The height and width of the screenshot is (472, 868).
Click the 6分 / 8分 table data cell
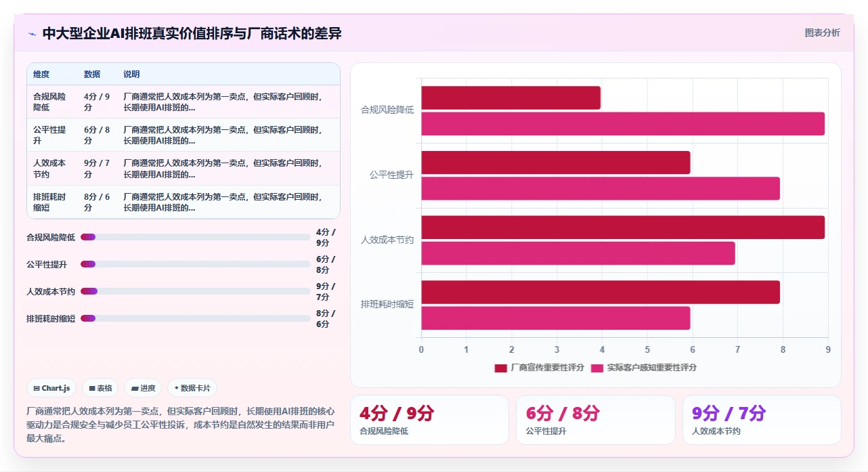pyautogui.click(x=97, y=135)
